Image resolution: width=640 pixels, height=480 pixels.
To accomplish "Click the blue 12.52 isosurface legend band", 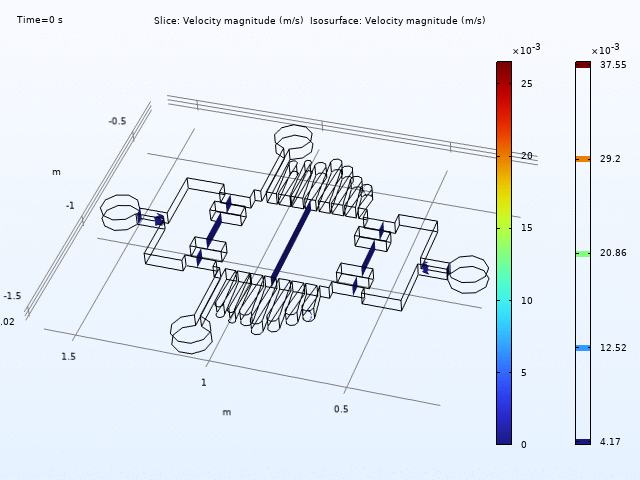I will point(582,348).
